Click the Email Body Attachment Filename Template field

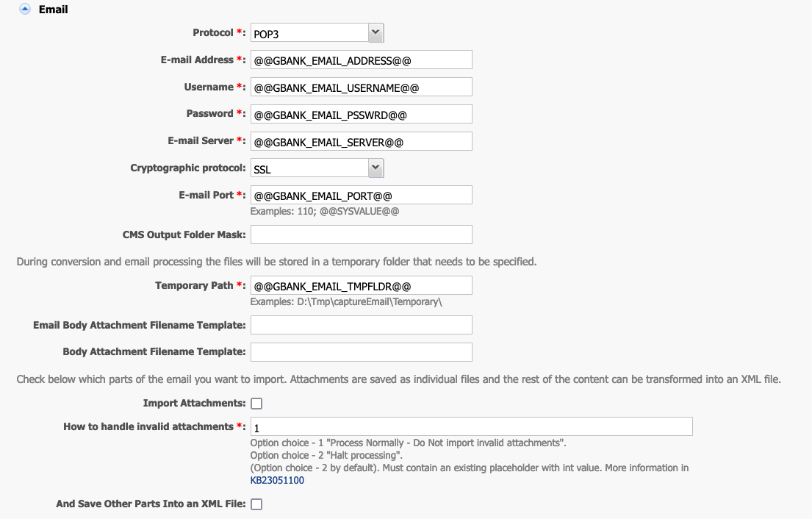[362, 325]
